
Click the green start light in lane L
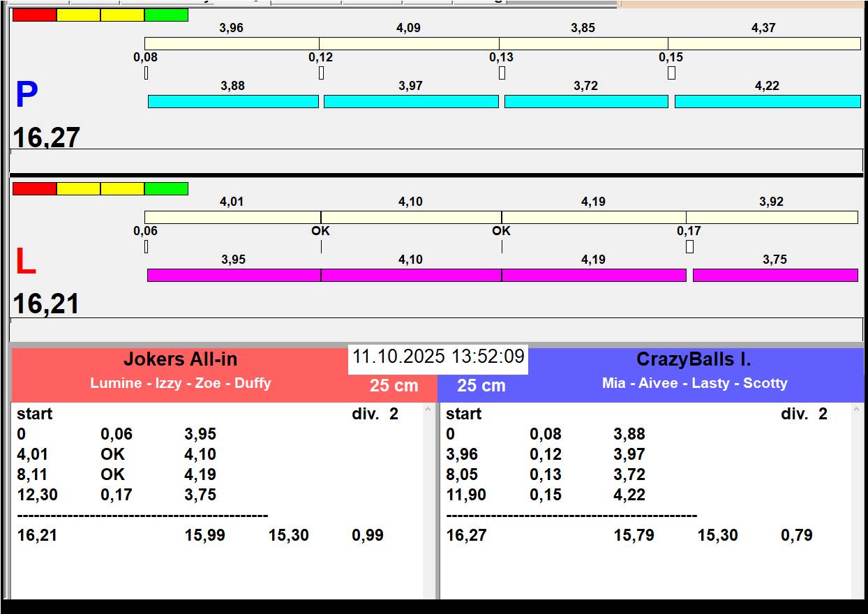(x=166, y=188)
